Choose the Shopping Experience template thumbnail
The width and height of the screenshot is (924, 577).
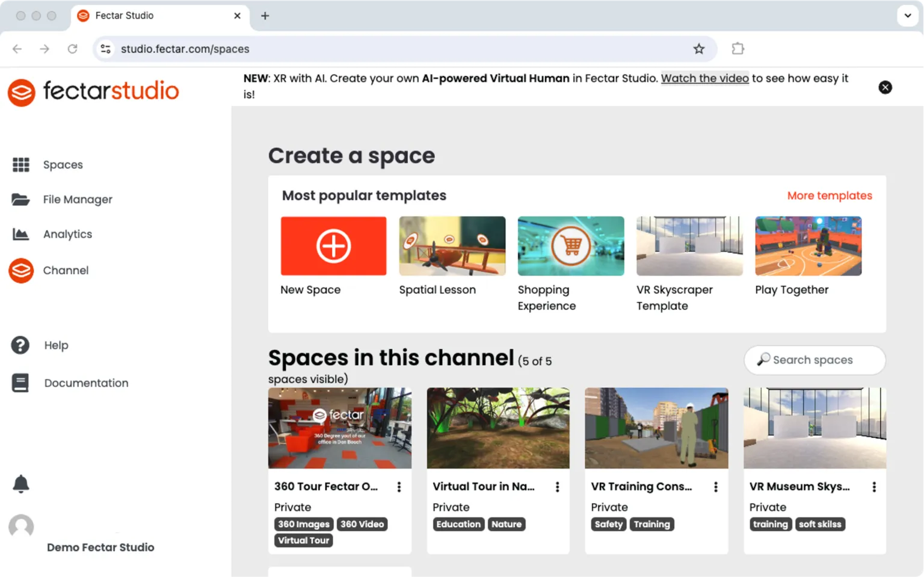(x=570, y=246)
